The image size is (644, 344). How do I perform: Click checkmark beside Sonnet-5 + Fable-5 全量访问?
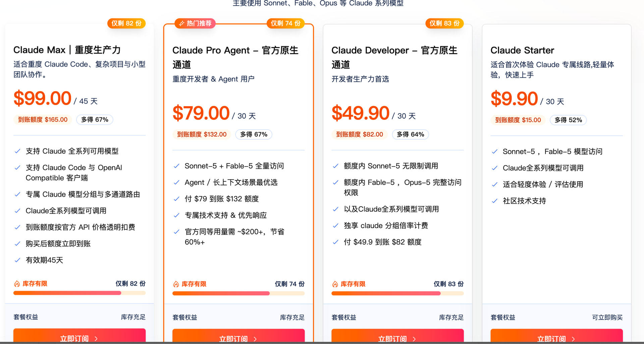pyautogui.click(x=176, y=166)
